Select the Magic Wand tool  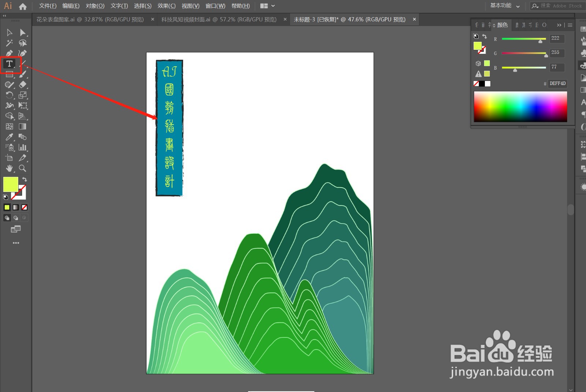(10, 43)
